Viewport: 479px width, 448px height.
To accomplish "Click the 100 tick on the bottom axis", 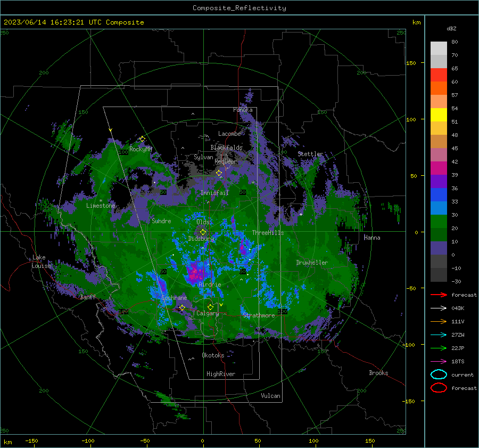I will tap(313, 441).
